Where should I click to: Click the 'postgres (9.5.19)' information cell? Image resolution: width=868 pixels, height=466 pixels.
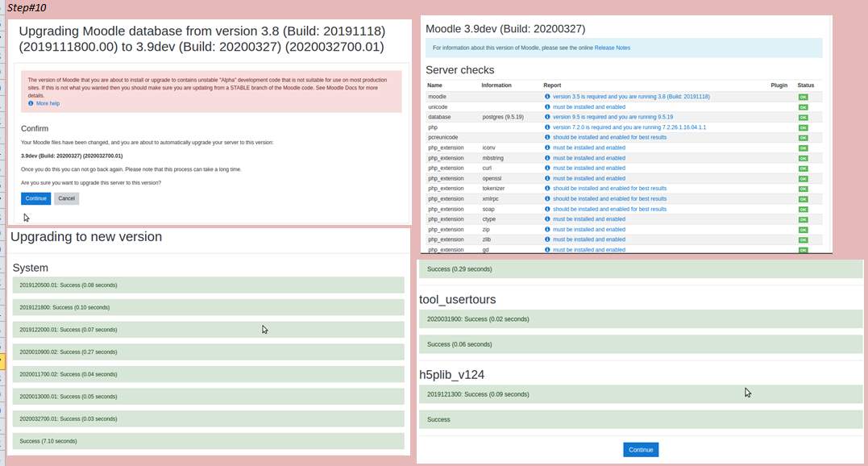(503, 117)
